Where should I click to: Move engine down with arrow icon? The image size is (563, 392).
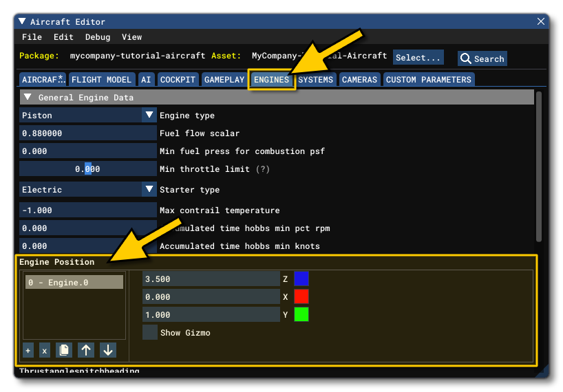point(108,350)
